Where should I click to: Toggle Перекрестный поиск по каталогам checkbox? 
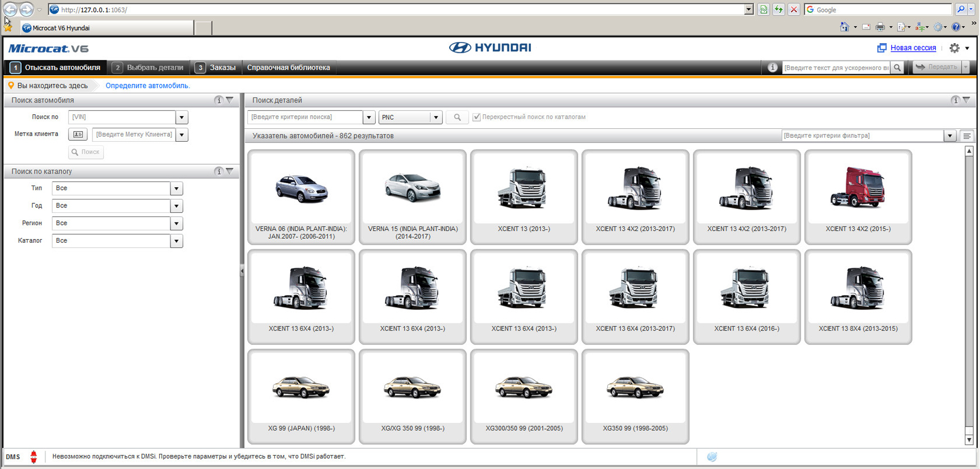coord(477,117)
